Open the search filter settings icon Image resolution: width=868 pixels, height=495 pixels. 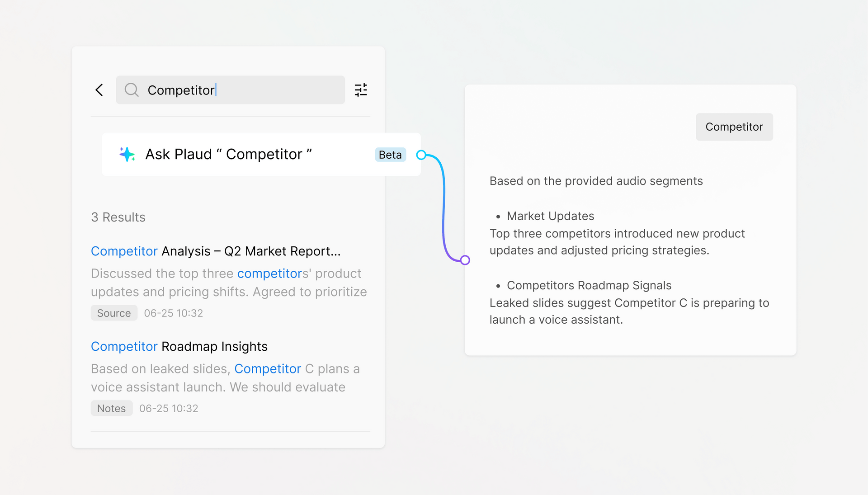(x=361, y=90)
